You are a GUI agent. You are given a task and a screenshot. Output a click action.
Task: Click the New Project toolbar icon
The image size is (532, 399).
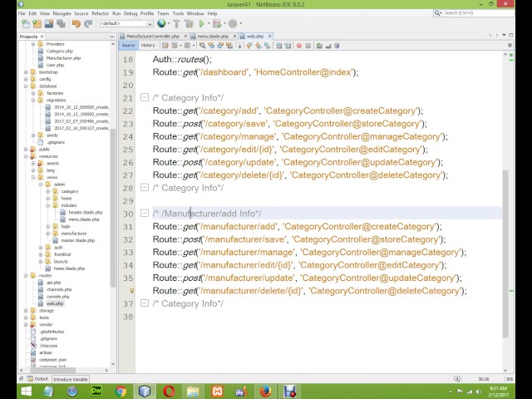37,23
